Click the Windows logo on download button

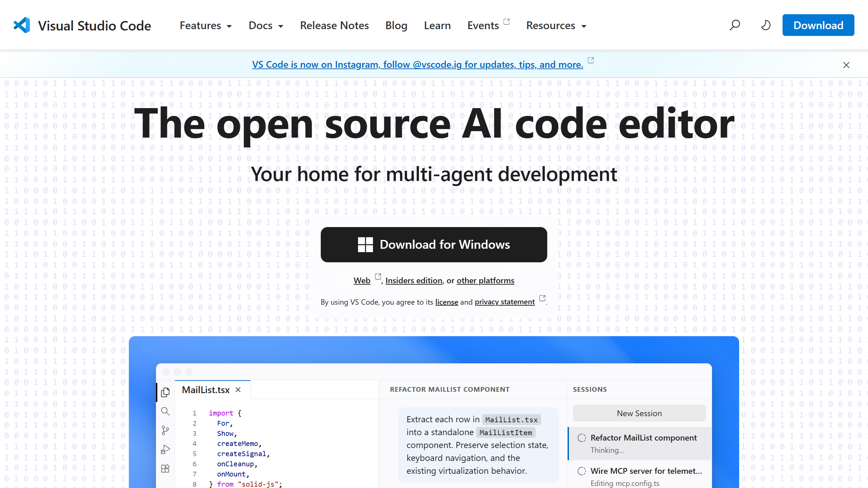(366, 245)
